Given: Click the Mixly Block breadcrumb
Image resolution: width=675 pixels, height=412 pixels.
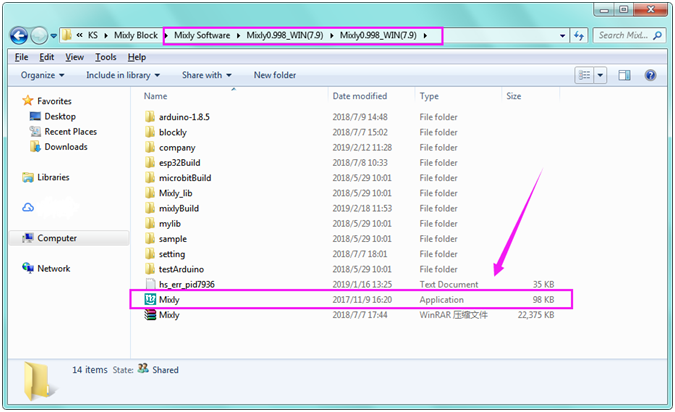Looking at the screenshot, I should 136,35.
